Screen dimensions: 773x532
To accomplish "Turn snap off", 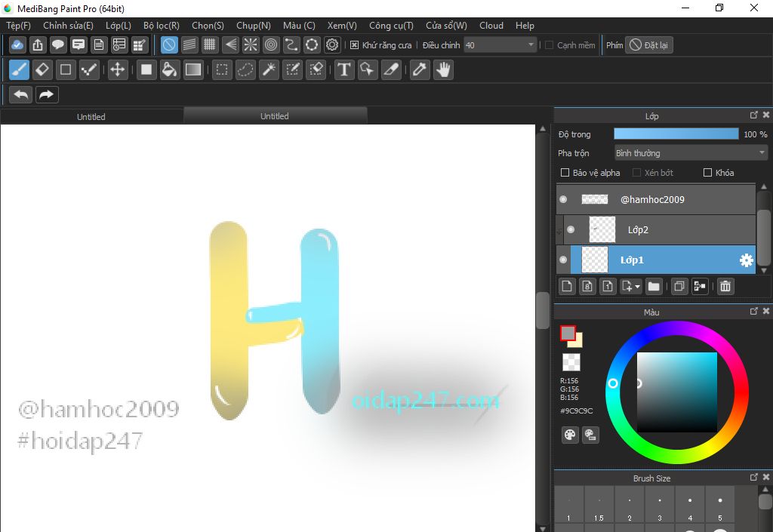I will [x=169, y=45].
